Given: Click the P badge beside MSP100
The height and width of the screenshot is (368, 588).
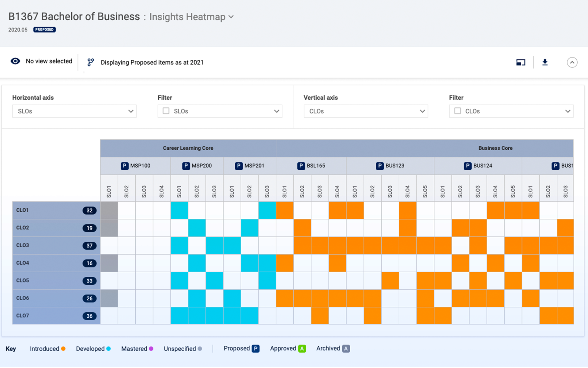Looking at the screenshot, I should point(125,166).
